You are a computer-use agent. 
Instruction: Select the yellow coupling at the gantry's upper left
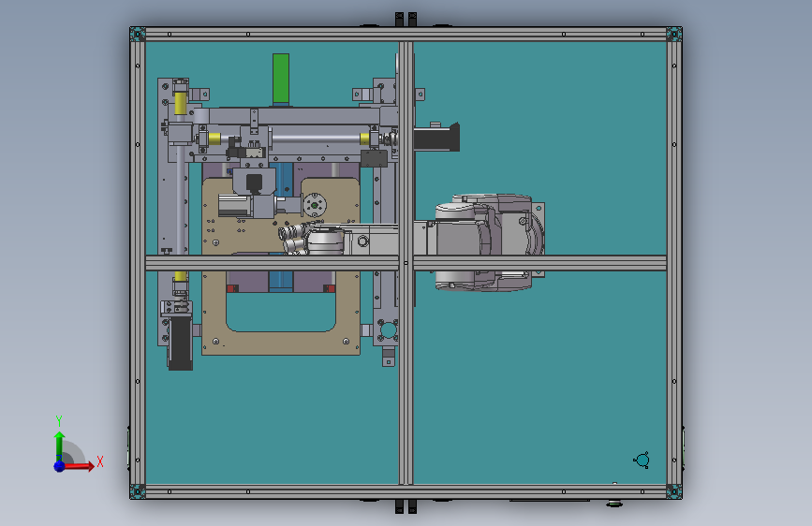pos(180,103)
